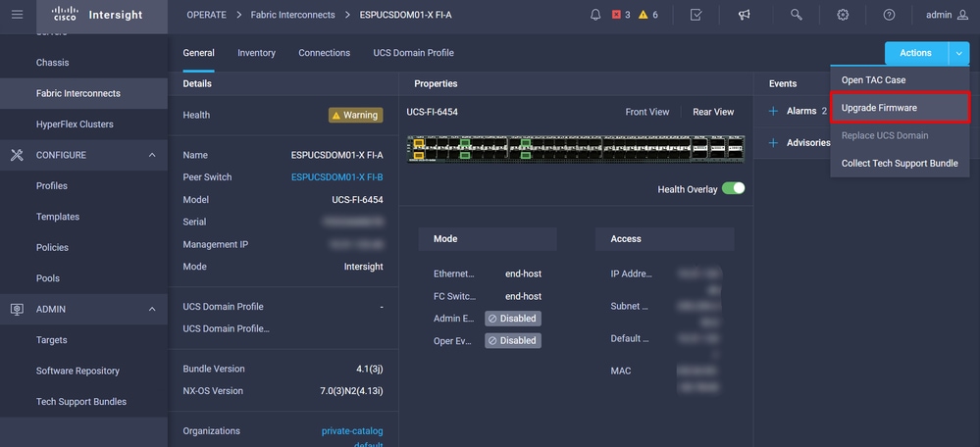This screenshot has height=447, width=980.
Task: Open HyperFlex Clusters in the sidebar
Action: pos(83,124)
